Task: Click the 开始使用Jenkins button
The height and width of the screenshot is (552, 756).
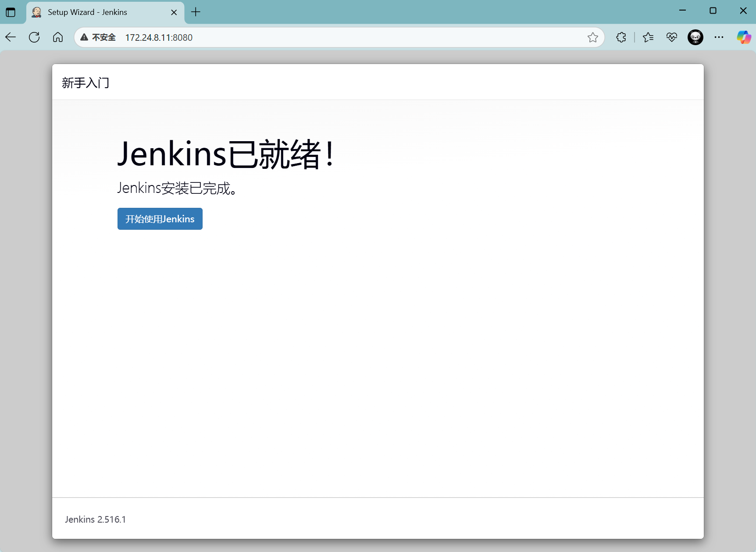Action: (160, 219)
